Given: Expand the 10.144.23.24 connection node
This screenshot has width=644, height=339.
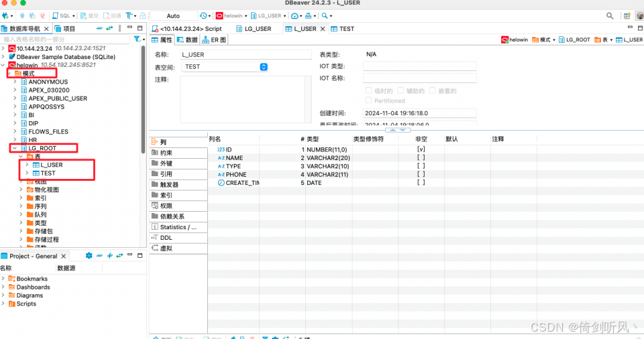Looking at the screenshot, I should 3,48.
